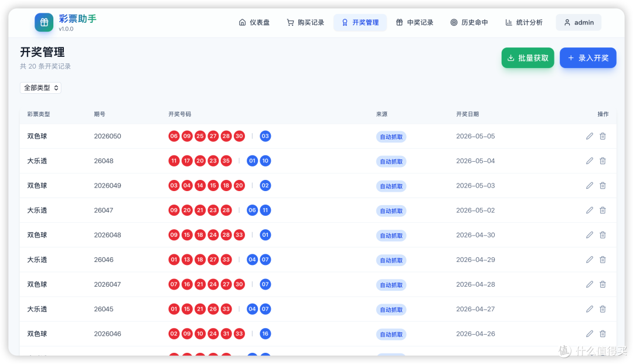
Task: Click the 开奖日期 column header
Action: click(468, 114)
